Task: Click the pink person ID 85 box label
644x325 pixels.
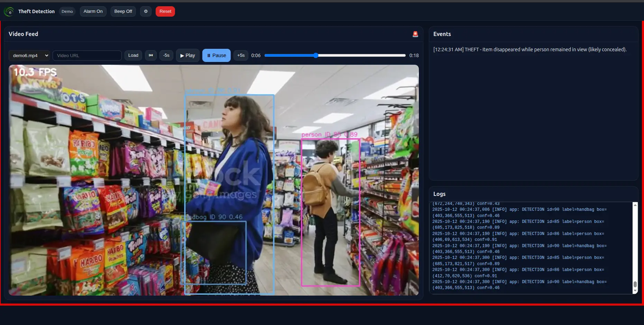Action: pyautogui.click(x=329, y=135)
